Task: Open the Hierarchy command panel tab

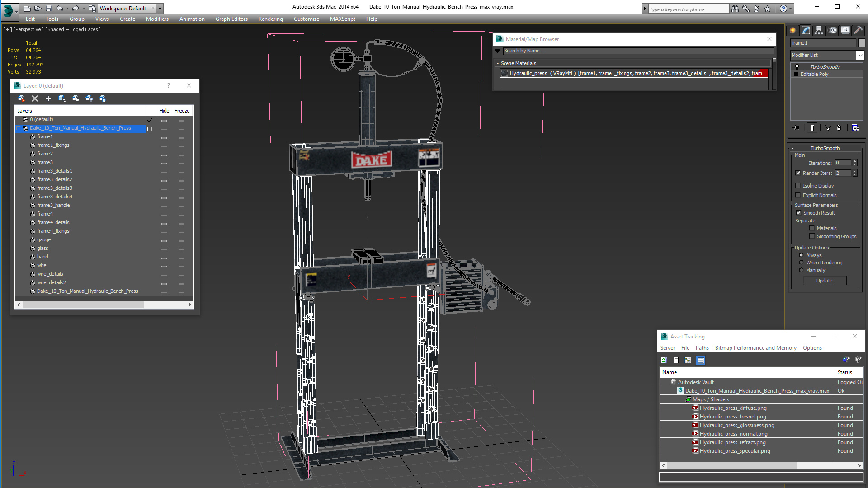Action: [x=819, y=30]
